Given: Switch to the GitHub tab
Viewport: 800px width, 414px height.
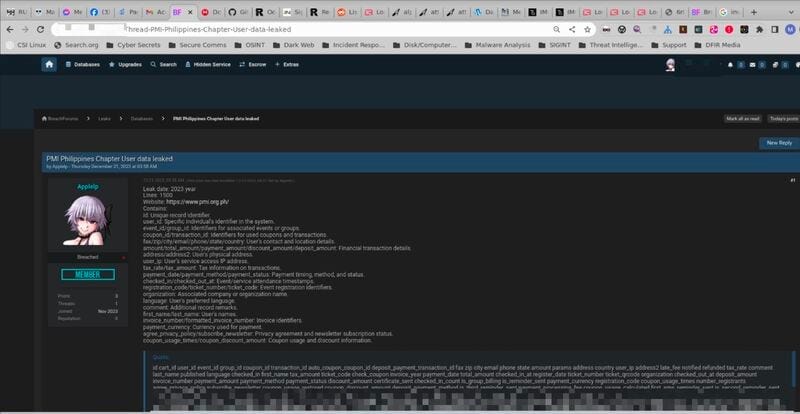Looking at the screenshot, I should 237,12.
